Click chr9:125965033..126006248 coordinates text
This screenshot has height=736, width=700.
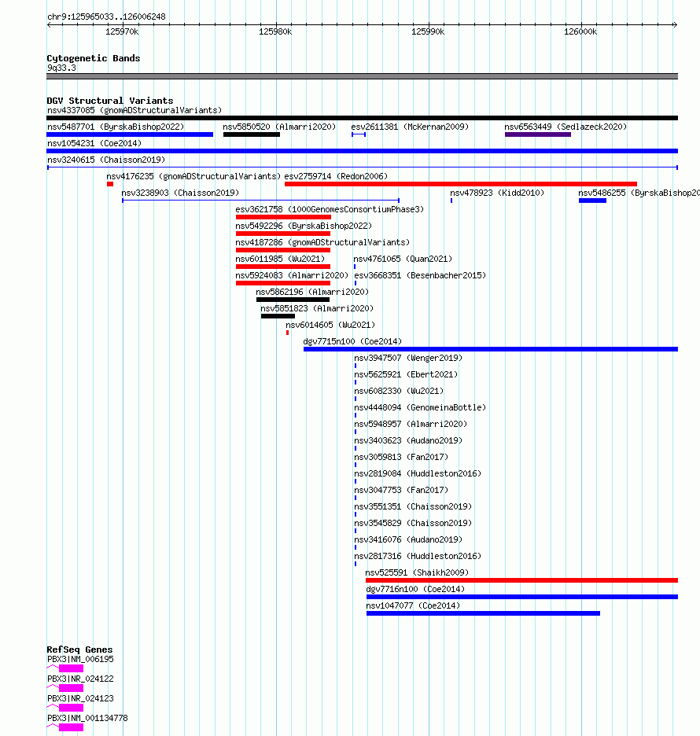tap(106, 17)
